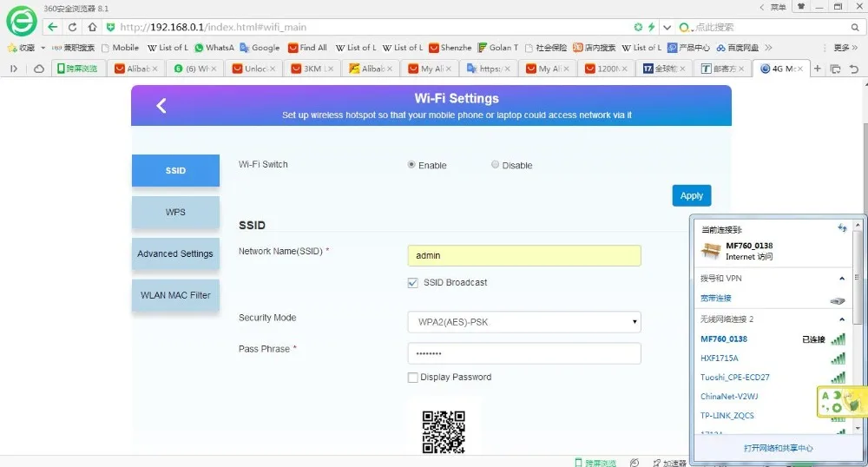
Task: Open the tab list window icon
Action: 835,69
